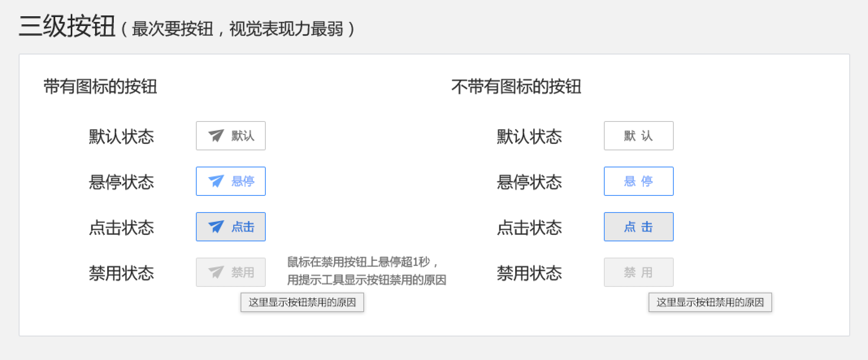This screenshot has width=868, height=360.
Task: Click the 三级按钮 page title
Action: pos(67,27)
